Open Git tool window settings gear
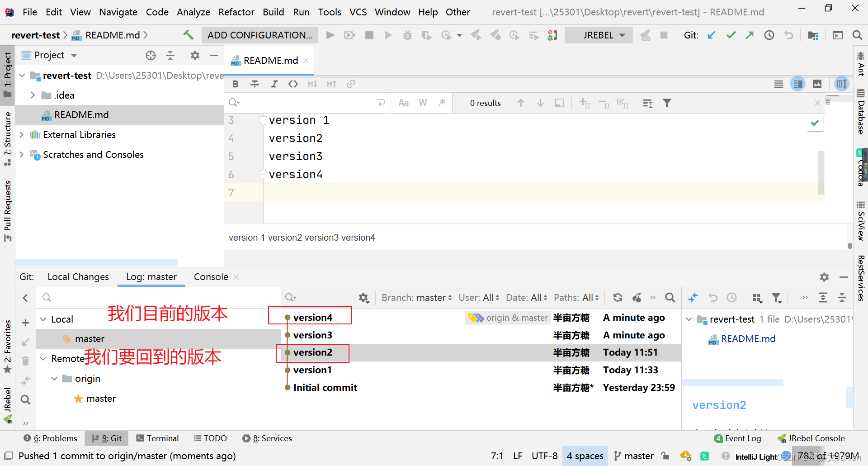Screen dimensions: 868x466 pyautogui.click(x=825, y=276)
